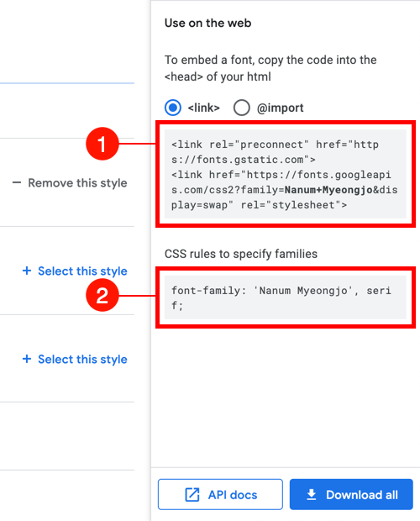Click the Nanum+Myeongjo bold text in code
This screenshot has width=420, height=521.
[x=328, y=190]
